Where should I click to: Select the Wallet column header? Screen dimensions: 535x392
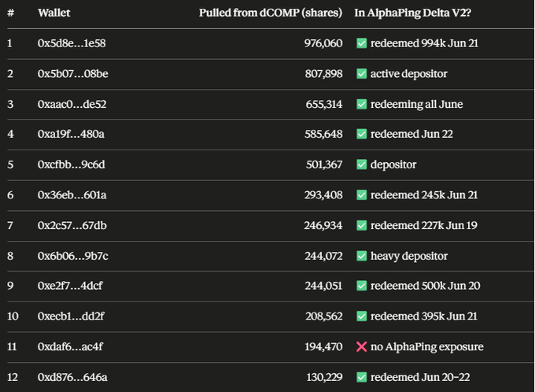(x=54, y=13)
